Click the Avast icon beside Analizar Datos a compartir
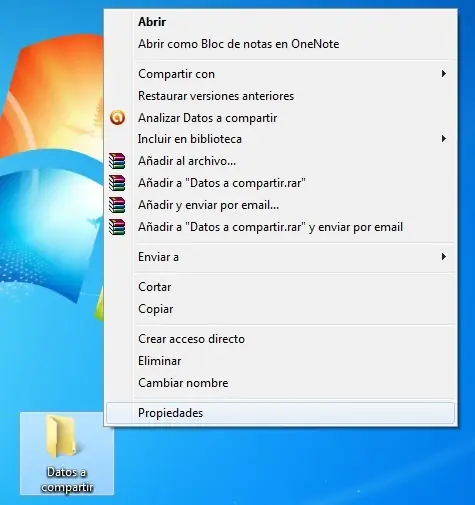The image size is (475, 505). [x=117, y=118]
